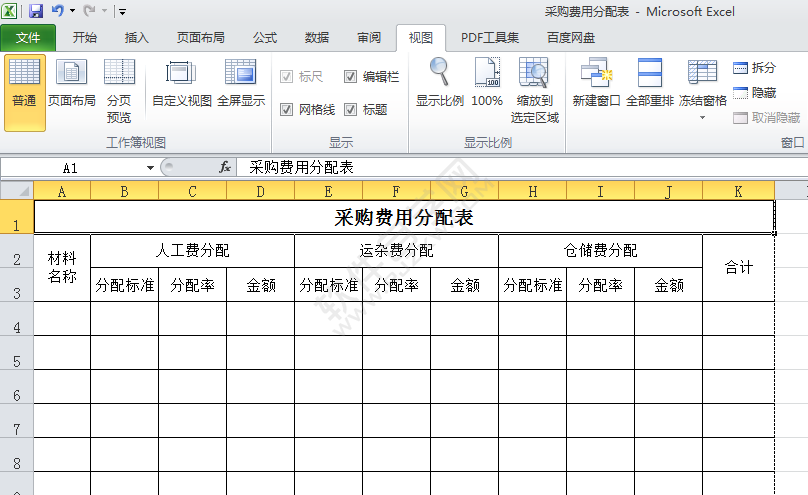This screenshot has height=495, width=808.
Task: Click 分配标准 cell in column E
Action: point(328,285)
